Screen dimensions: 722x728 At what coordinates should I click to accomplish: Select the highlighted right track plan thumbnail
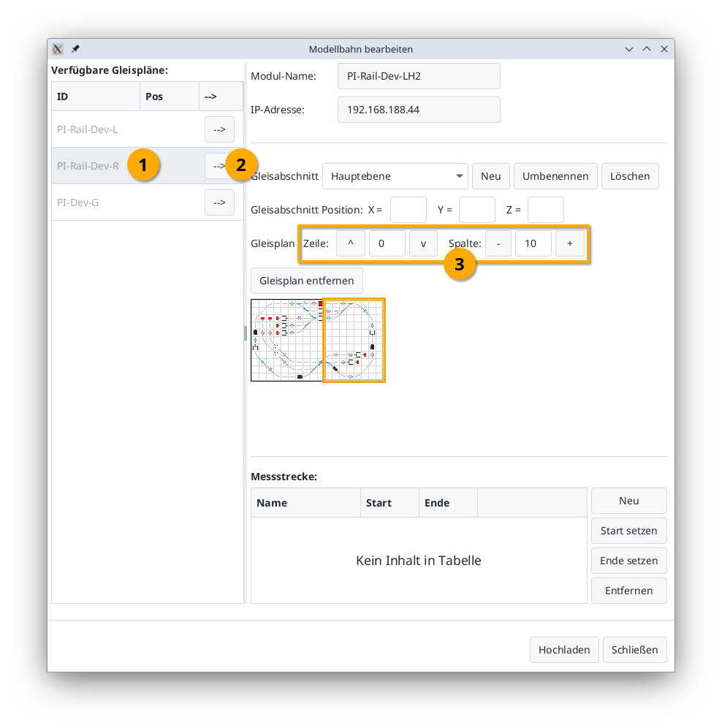[x=354, y=340]
